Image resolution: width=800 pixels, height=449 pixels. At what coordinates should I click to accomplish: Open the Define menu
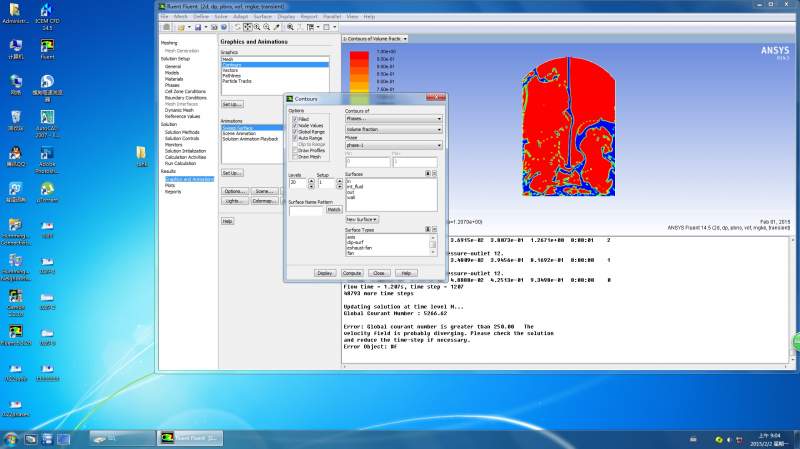(x=201, y=16)
